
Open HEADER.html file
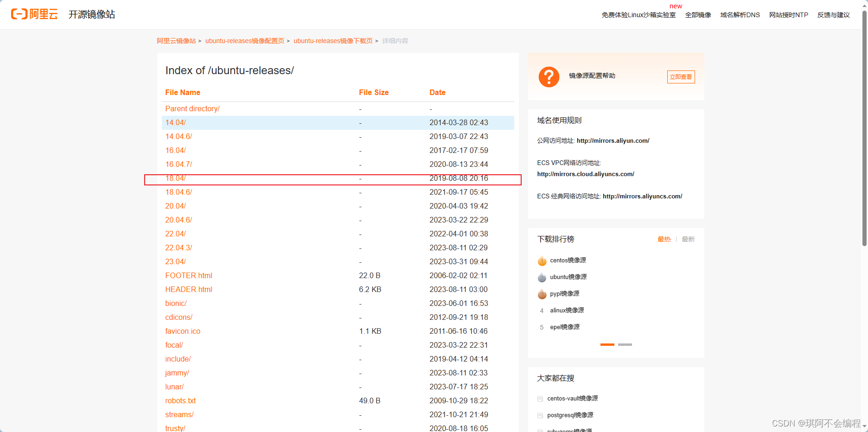(x=189, y=289)
